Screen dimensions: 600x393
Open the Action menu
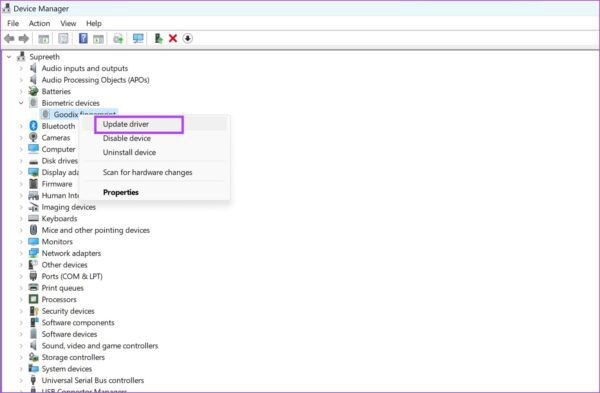coord(39,23)
